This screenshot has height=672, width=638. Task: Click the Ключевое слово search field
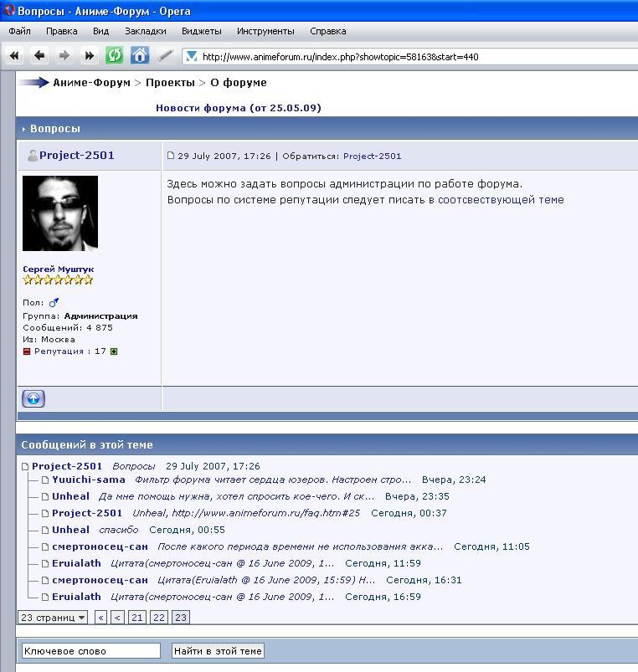pos(91,651)
